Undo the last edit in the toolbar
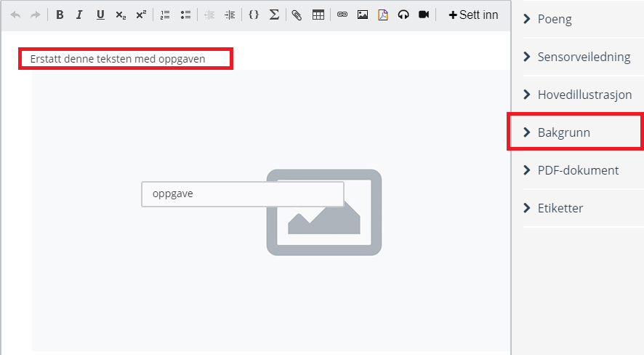The height and width of the screenshot is (355, 644). tap(15, 15)
